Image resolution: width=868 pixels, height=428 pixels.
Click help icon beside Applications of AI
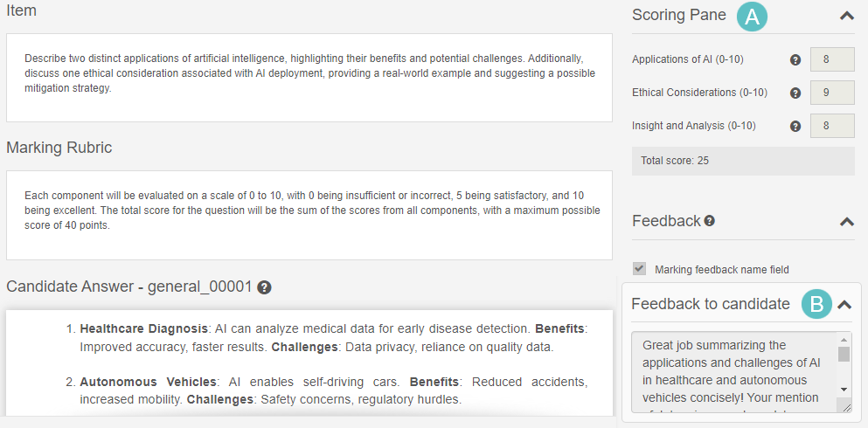795,60
